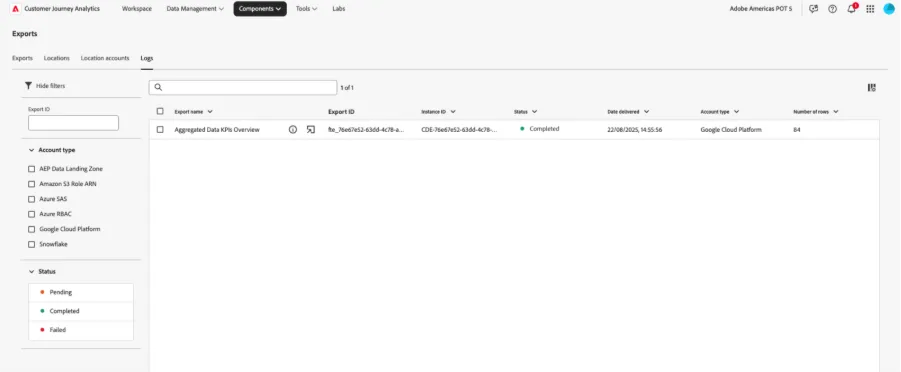This screenshot has height=372, width=901.
Task: Click the Export ID column header
Action: coord(341,112)
